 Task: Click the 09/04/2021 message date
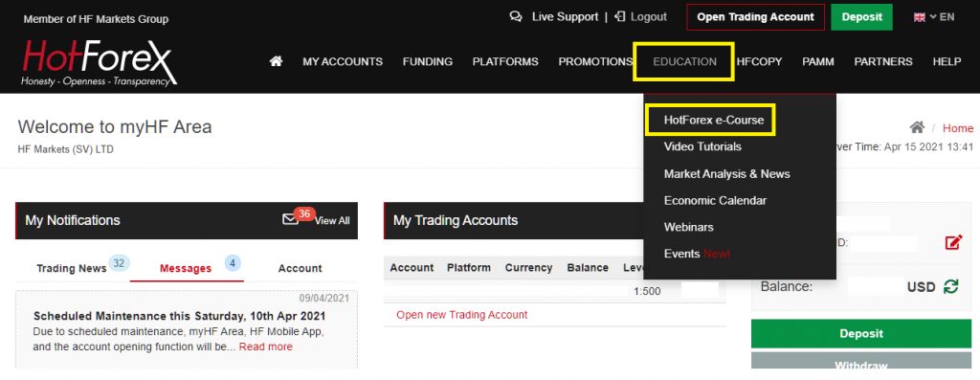pyautogui.click(x=323, y=298)
